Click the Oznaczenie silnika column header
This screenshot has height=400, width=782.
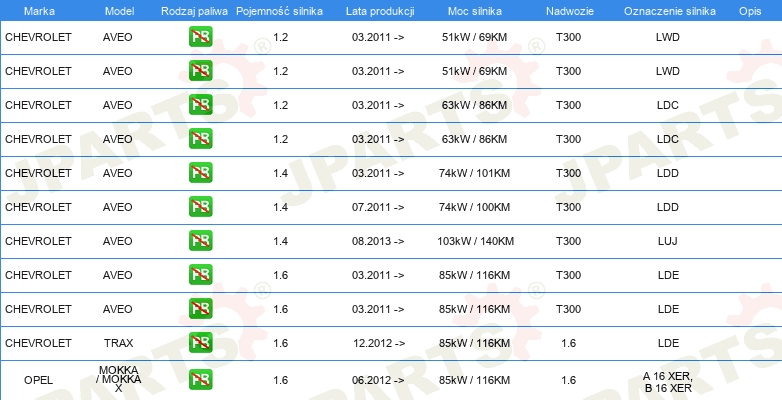coord(667,9)
